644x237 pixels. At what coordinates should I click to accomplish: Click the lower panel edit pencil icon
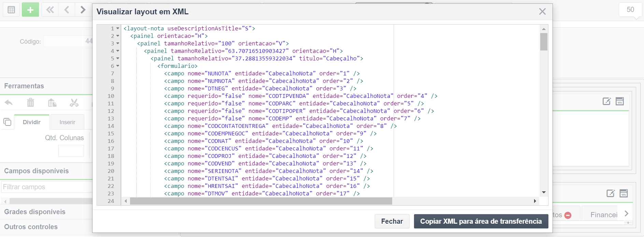coord(611,193)
